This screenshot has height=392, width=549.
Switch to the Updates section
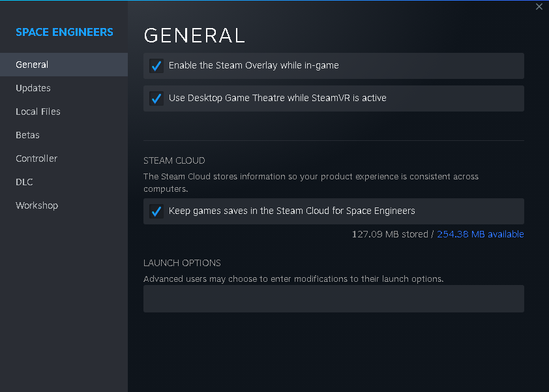(33, 88)
